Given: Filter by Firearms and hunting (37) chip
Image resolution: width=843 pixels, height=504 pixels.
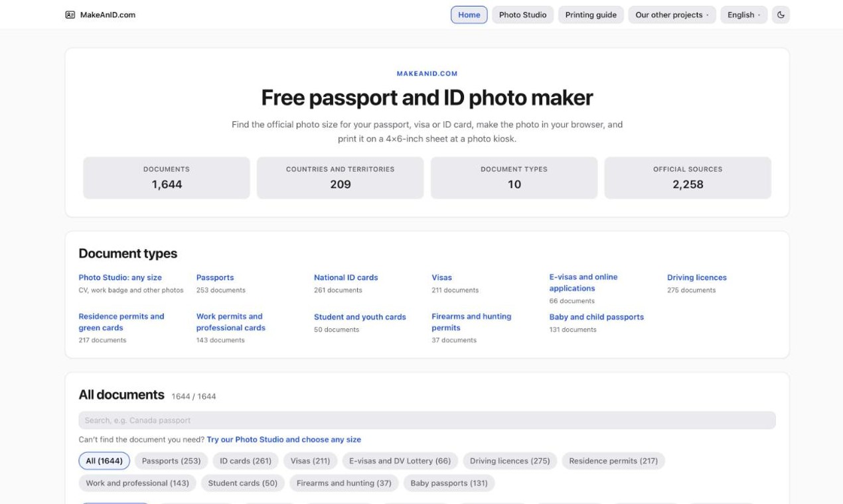Looking at the screenshot, I should pos(344,483).
